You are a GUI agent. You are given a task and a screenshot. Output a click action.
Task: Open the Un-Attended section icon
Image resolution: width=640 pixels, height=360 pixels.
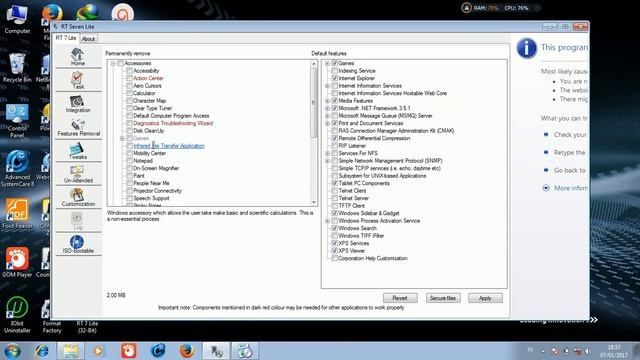[78, 174]
